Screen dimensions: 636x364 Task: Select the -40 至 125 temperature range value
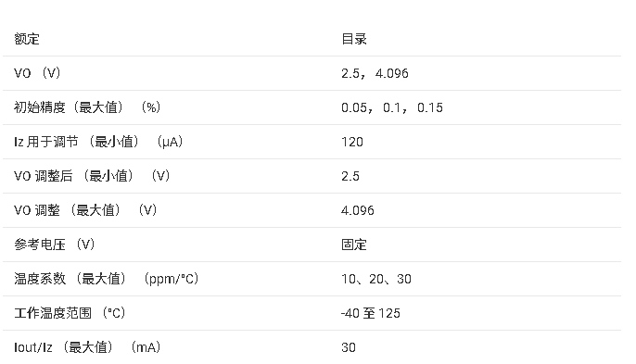(x=371, y=313)
